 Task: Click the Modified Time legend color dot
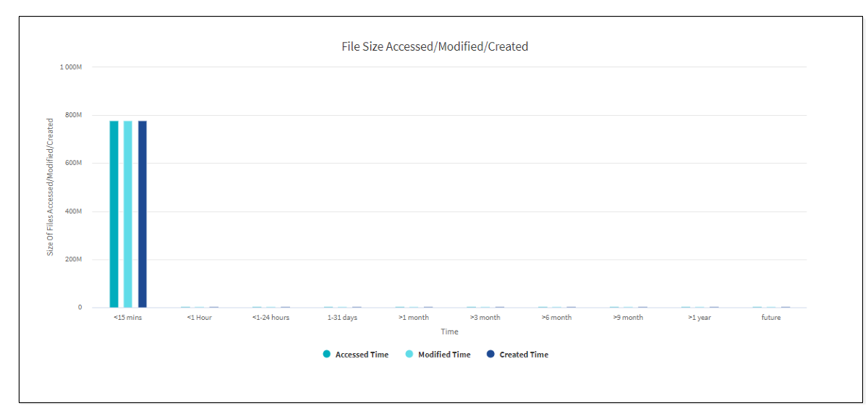(409, 355)
